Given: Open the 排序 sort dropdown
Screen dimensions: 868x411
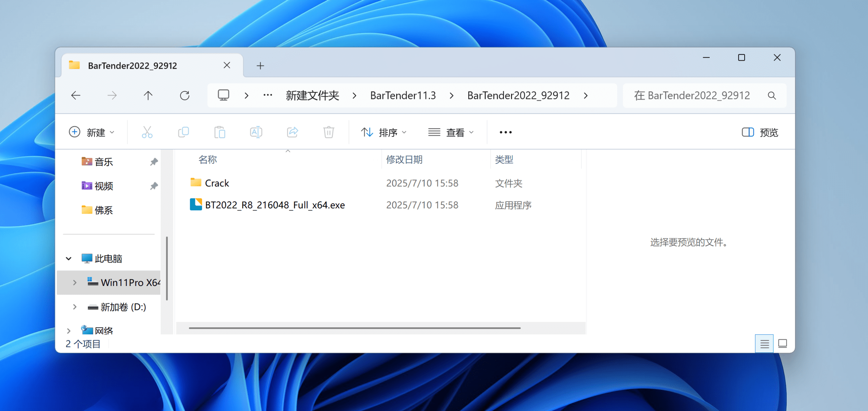Looking at the screenshot, I should [383, 132].
